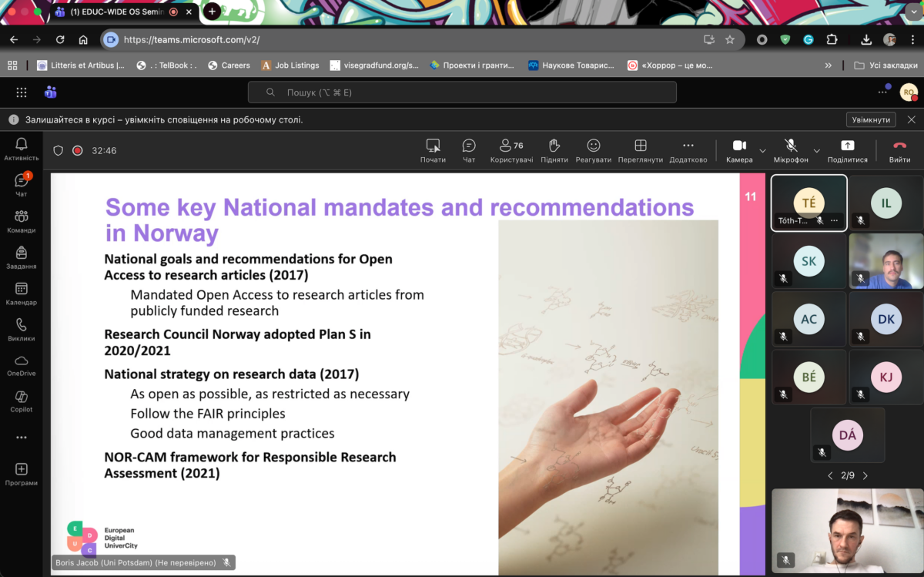
Task: Click the Увімкнути notifications button
Action: tap(872, 119)
